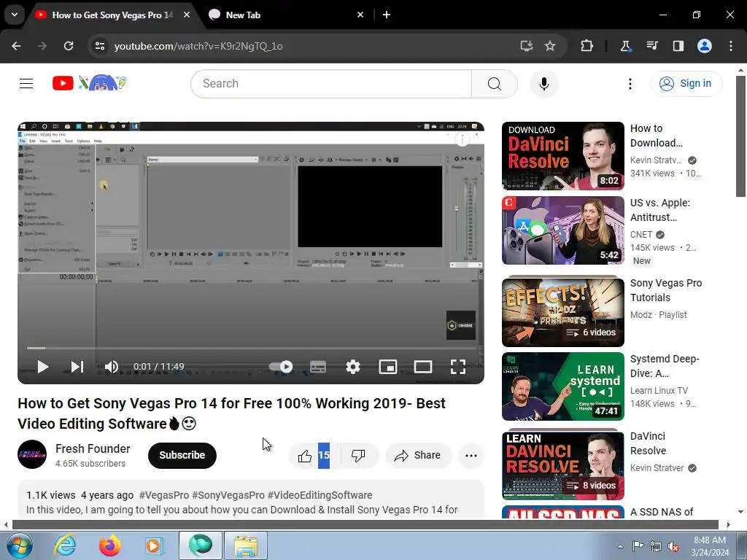Click the address bar URL
Image resolution: width=747 pixels, height=560 pixels.
click(x=198, y=46)
